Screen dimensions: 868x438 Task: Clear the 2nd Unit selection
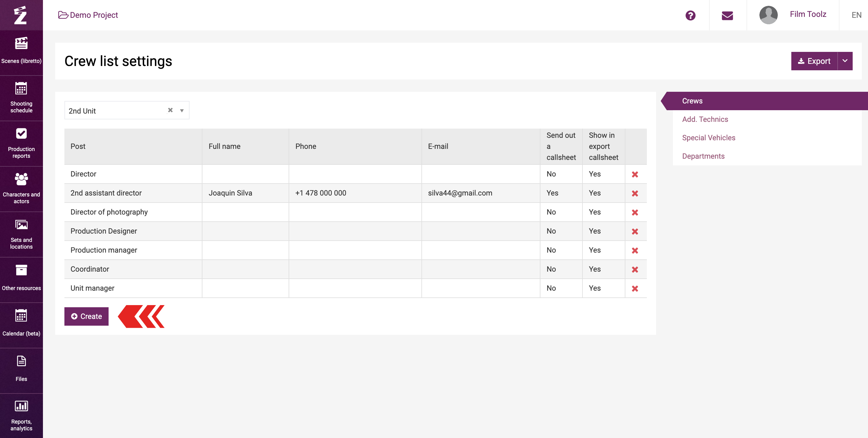tap(170, 110)
